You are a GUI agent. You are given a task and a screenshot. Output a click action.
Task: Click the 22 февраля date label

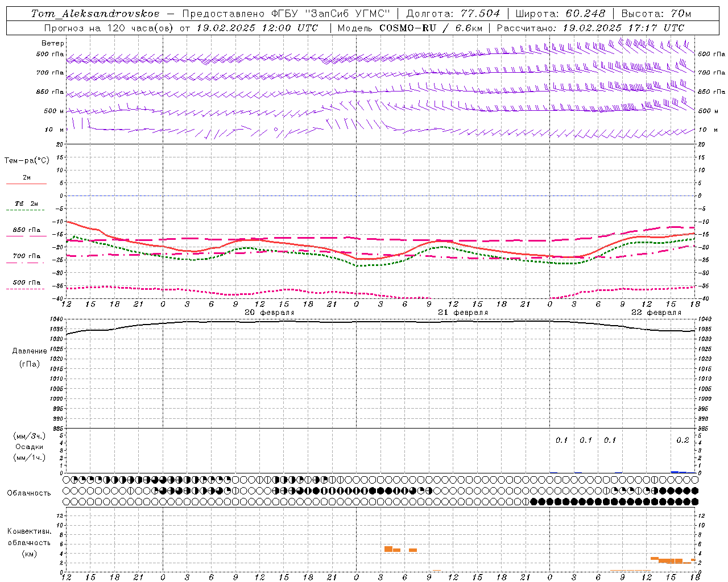656,313
